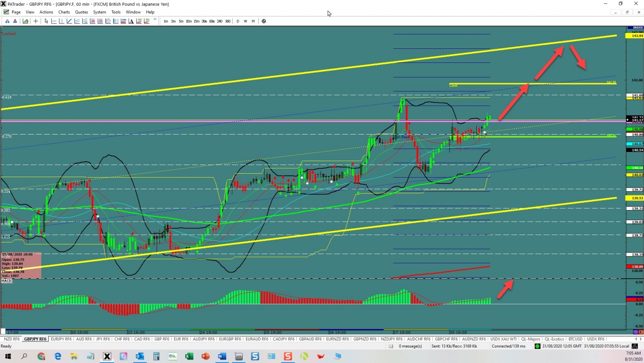This screenshot has width=644, height=363.
Task: Open the NZDJPY RF6 tab
Action: click(392, 339)
